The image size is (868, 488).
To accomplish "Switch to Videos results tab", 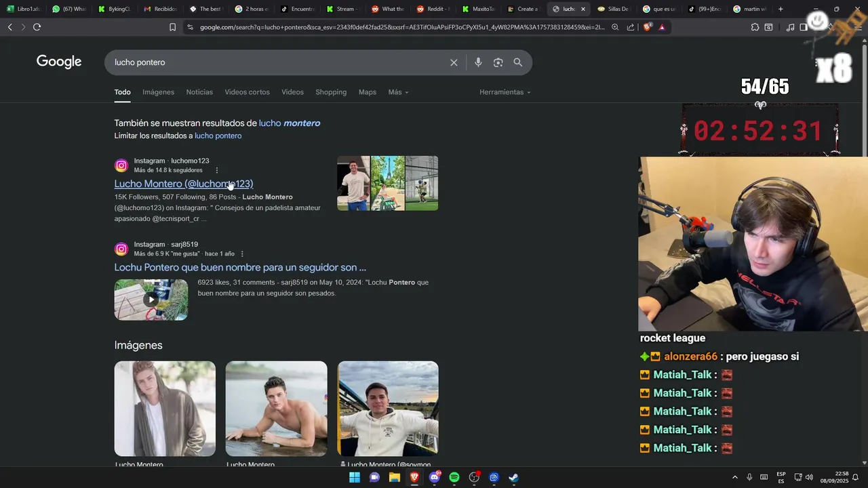I will click(x=292, y=92).
